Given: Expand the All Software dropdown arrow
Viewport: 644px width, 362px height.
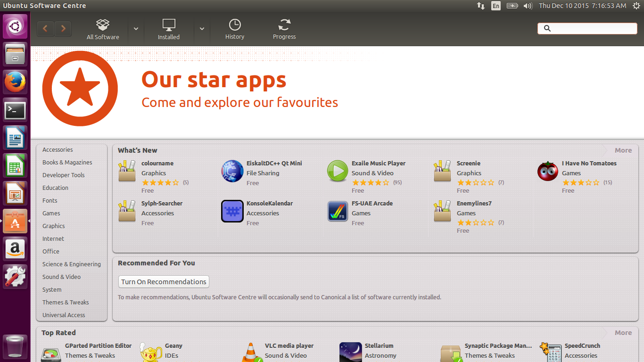Looking at the screenshot, I should [136, 29].
